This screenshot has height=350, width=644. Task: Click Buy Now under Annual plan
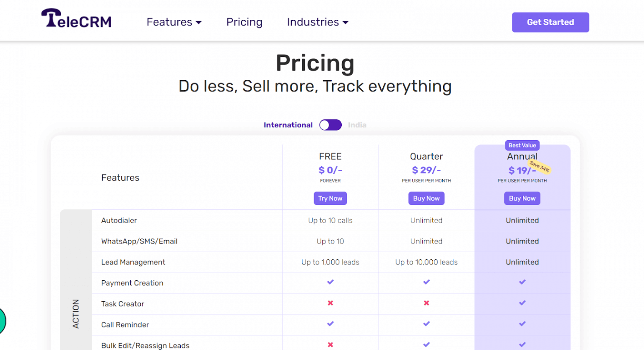pos(522,199)
